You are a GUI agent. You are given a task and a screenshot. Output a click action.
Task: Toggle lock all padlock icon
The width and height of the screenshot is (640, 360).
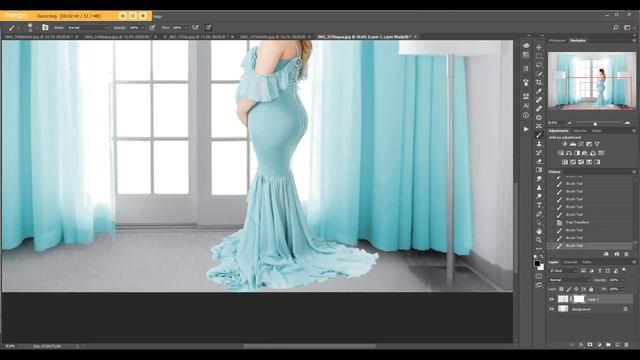(591, 289)
